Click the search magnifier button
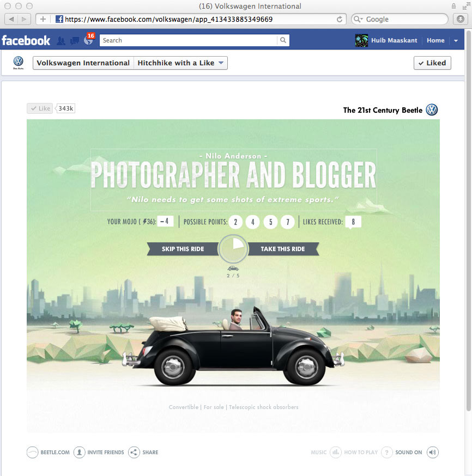Image resolution: width=472 pixels, height=476 pixels. [283, 40]
